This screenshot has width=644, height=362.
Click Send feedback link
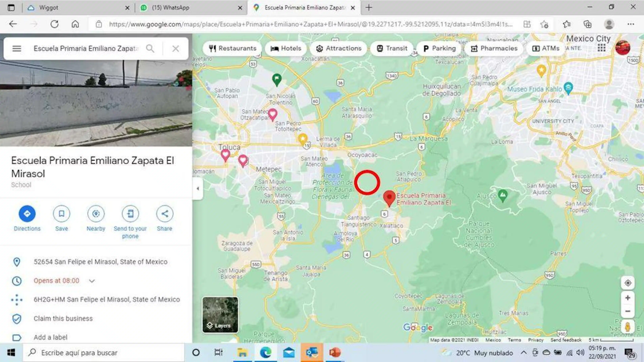[566, 340]
